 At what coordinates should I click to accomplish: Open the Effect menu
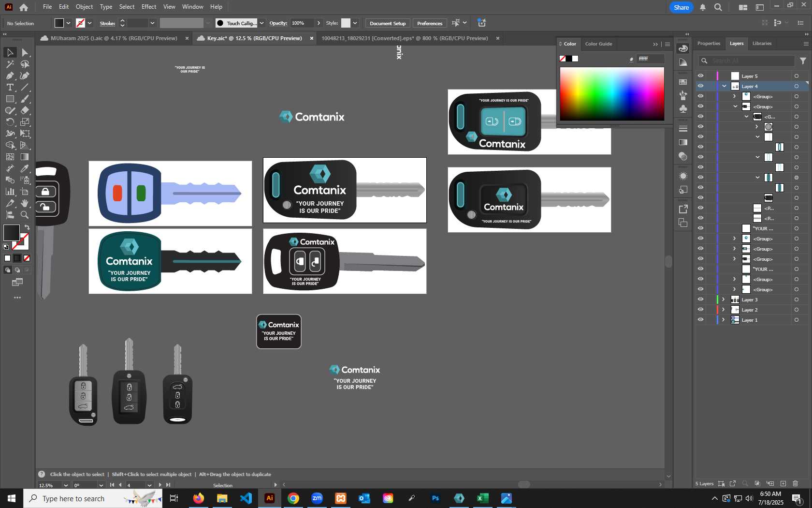click(149, 7)
